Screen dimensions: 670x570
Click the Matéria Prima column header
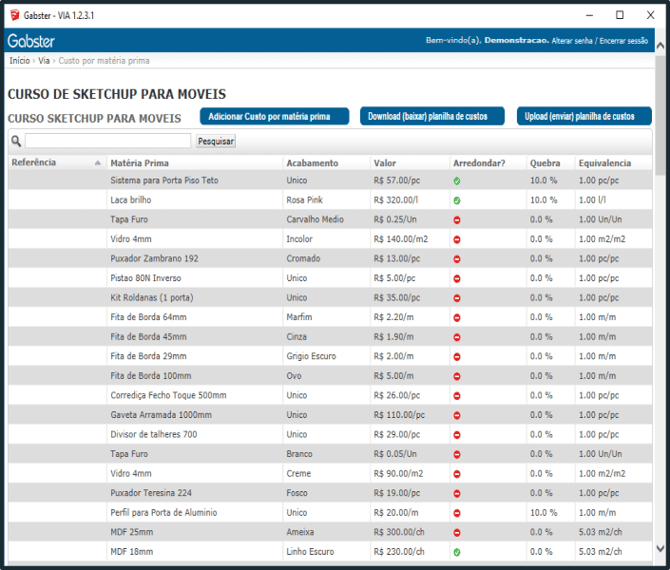[x=139, y=163]
